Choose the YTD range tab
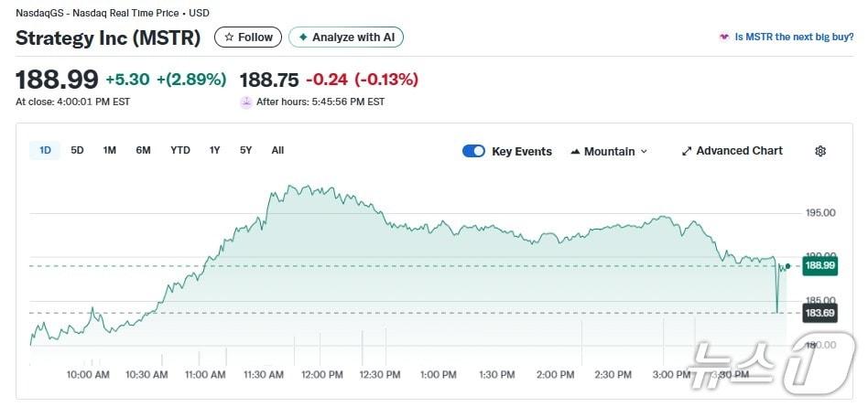This screenshot has height=407, width=868. pos(180,150)
